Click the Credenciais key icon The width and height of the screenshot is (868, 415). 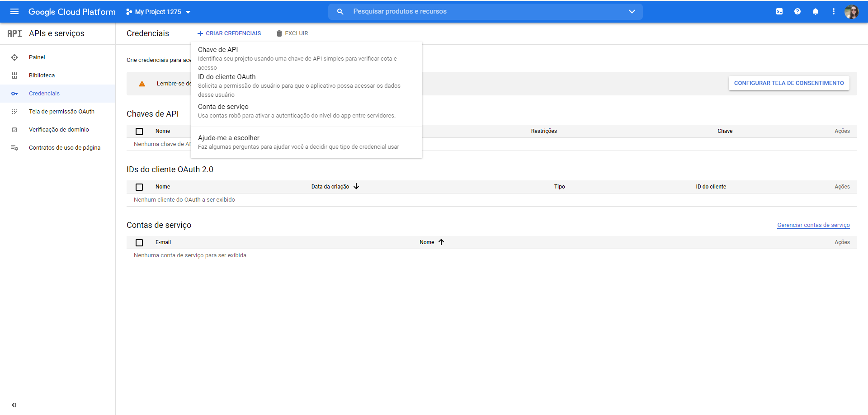coord(14,94)
